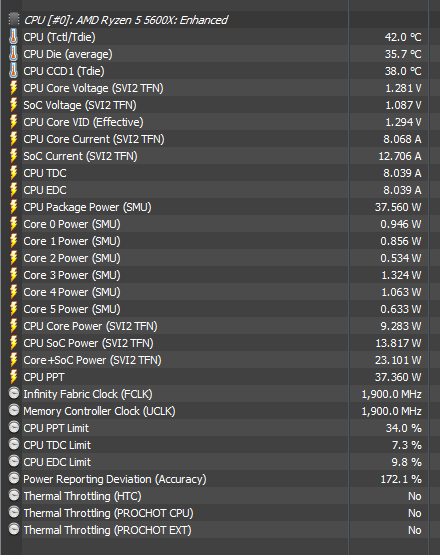This screenshot has height=555, width=440.
Task: Click clock icon for Infinity Fabric Clock (FCLK)
Action: pos(14,393)
